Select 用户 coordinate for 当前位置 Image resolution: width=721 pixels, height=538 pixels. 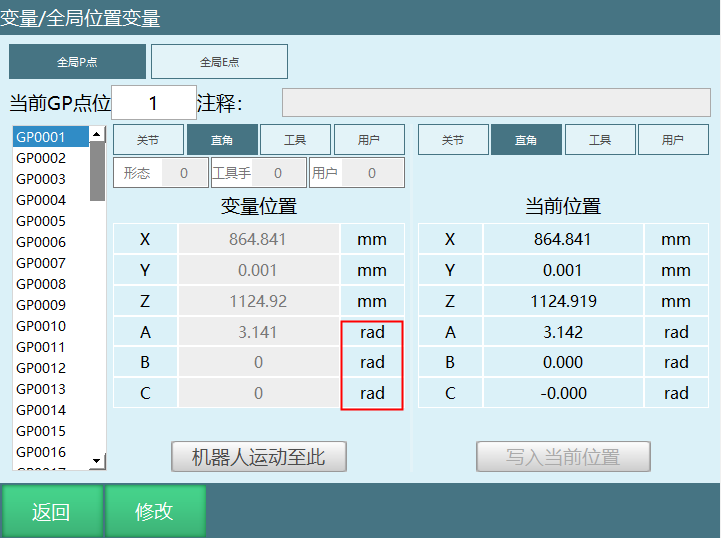point(673,140)
